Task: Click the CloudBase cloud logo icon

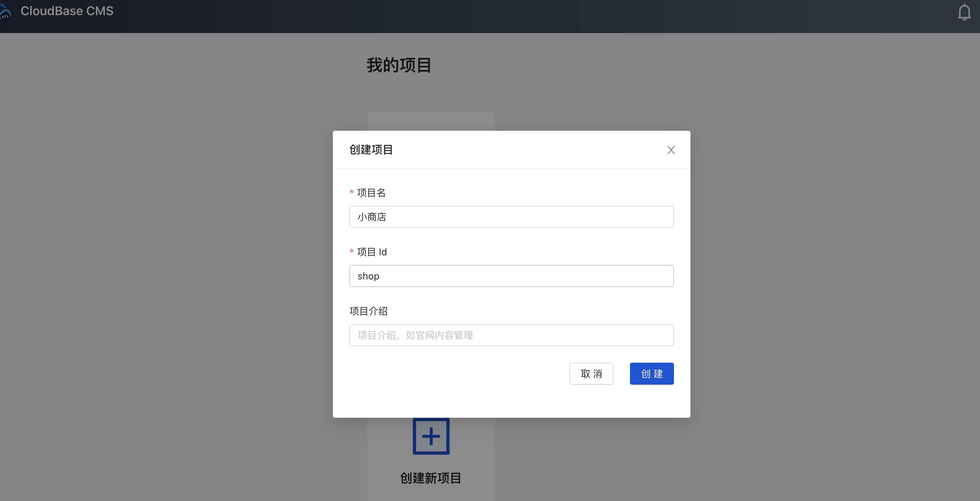Action: coord(5,12)
